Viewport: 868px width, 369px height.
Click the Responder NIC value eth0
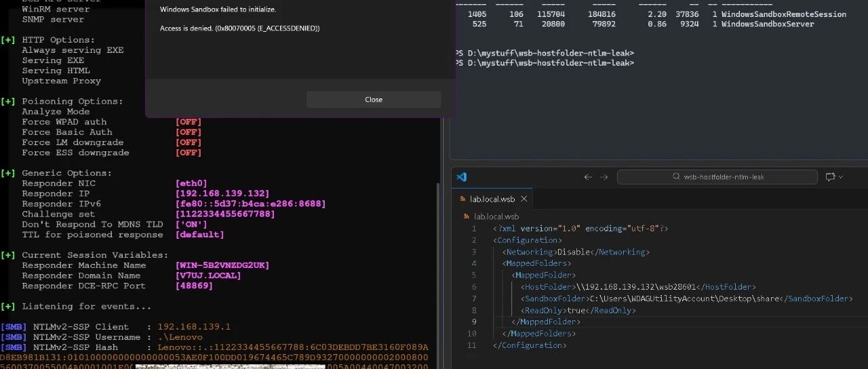click(x=191, y=183)
